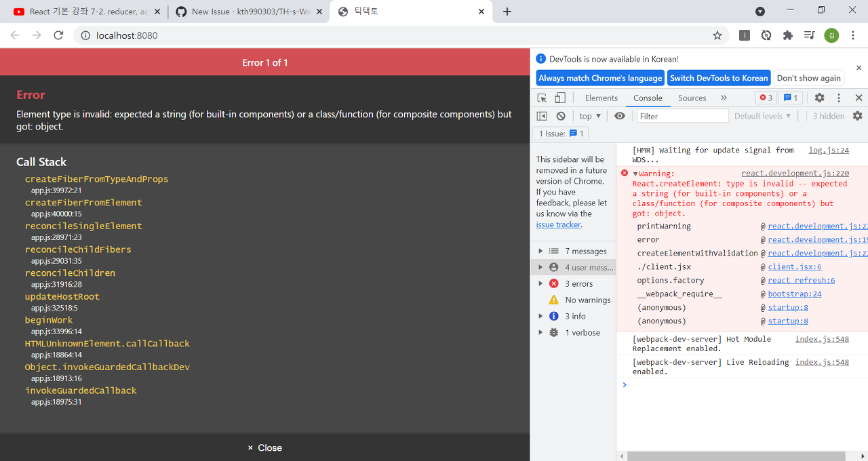Switch to Console tab
The width and height of the screenshot is (868, 461).
648,98
